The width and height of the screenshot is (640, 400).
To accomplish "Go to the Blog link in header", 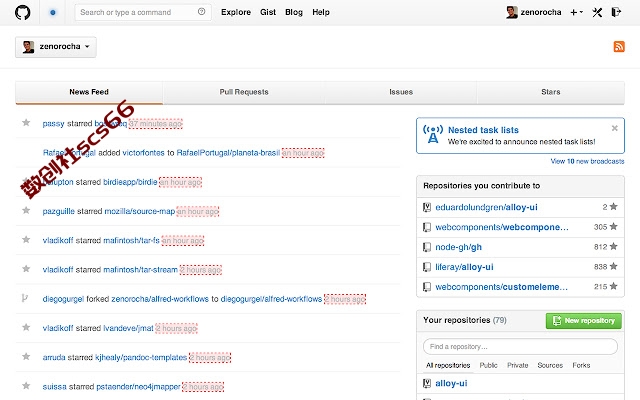I will click(x=294, y=12).
